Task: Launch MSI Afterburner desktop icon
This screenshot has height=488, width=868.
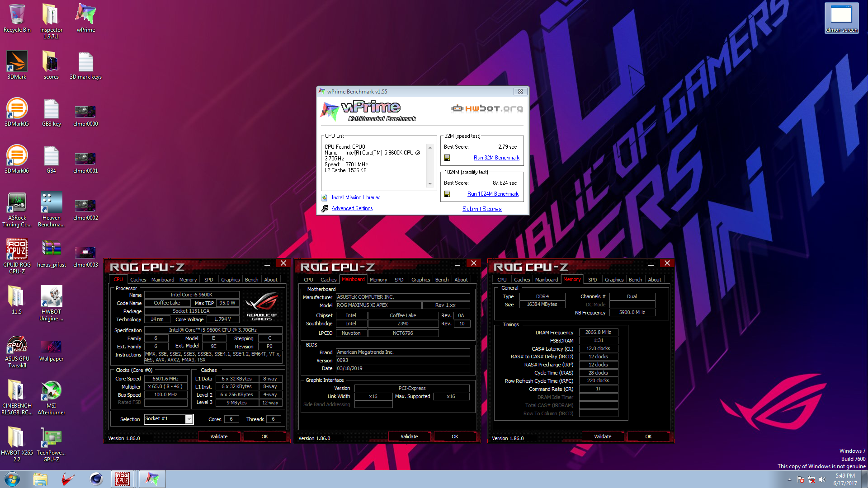Action: pos(51,398)
